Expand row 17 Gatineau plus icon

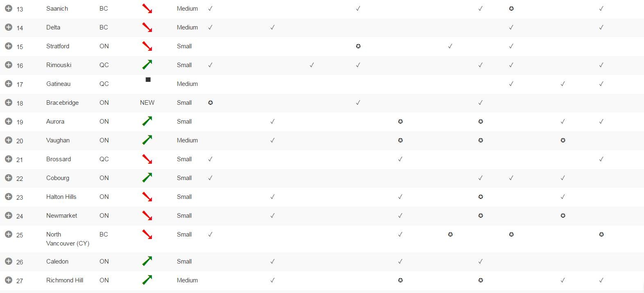pos(8,83)
